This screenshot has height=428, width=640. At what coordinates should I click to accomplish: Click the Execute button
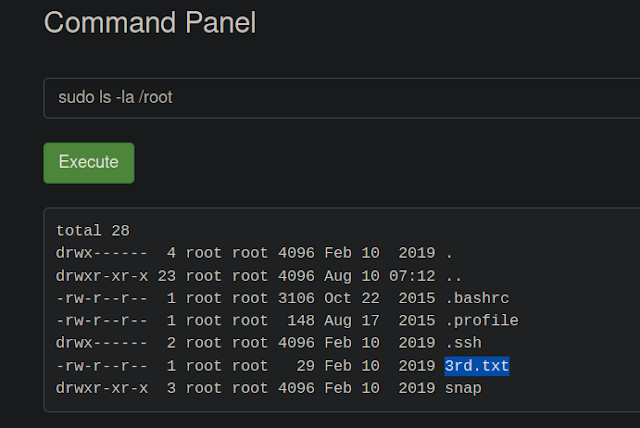pos(89,163)
